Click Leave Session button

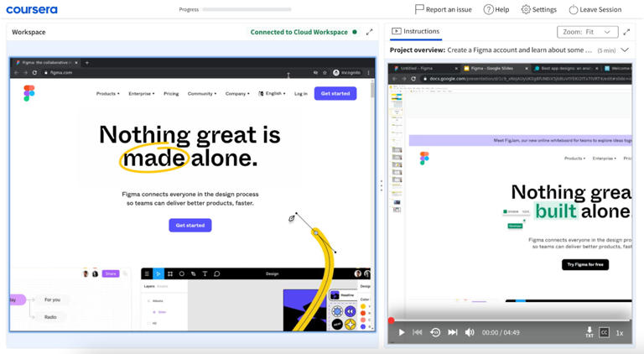(x=595, y=10)
